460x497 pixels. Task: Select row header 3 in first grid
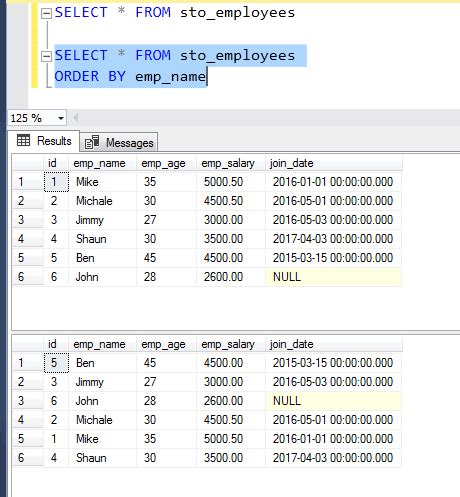click(x=28, y=220)
